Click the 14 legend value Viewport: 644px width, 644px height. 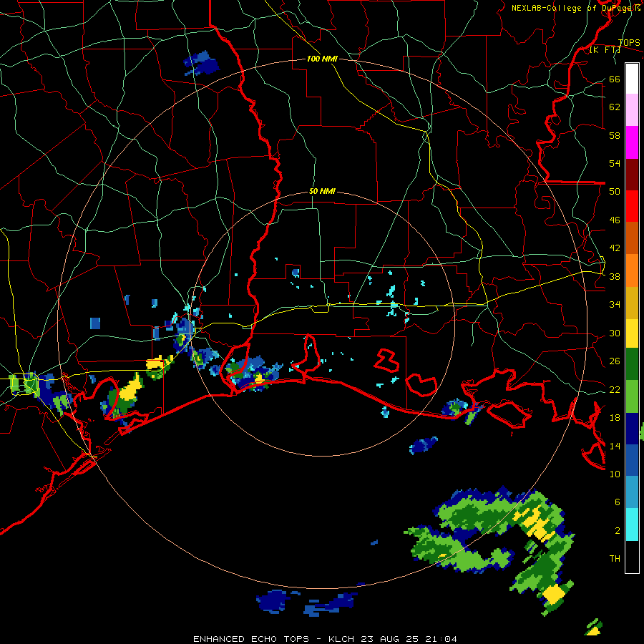coord(615,446)
